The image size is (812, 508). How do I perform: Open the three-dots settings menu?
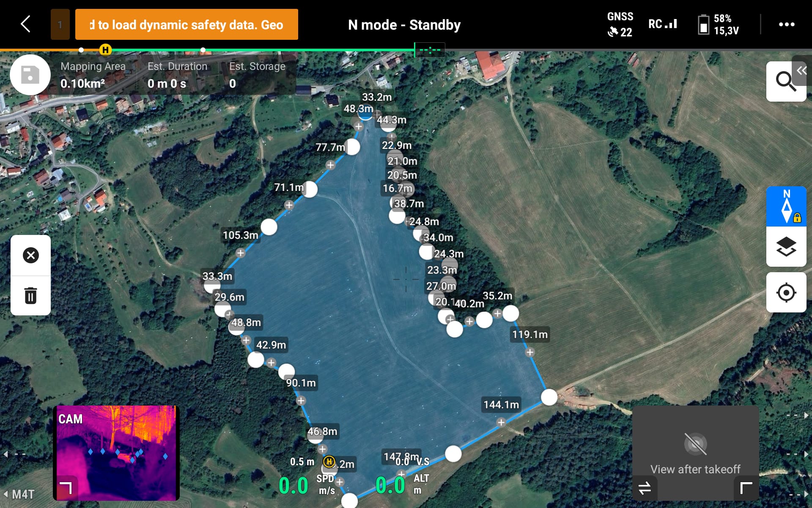787,25
